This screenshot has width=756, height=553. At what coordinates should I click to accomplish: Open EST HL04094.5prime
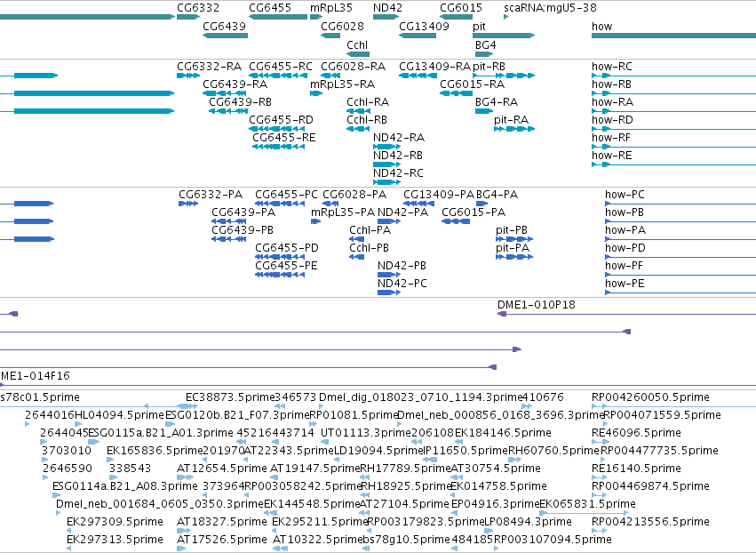(119, 415)
